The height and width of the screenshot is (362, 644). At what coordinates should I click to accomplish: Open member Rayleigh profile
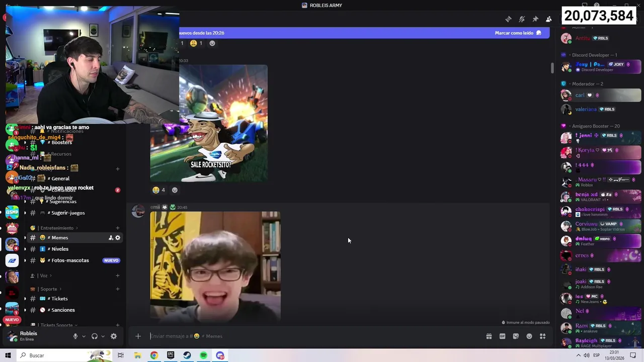click(601, 343)
